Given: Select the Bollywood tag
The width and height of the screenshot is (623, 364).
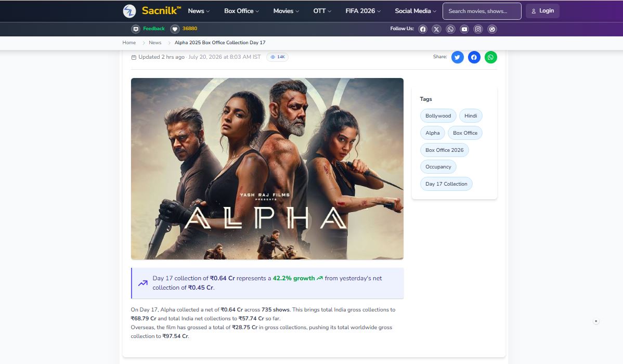Looking at the screenshot, I should tap(438, 115).
